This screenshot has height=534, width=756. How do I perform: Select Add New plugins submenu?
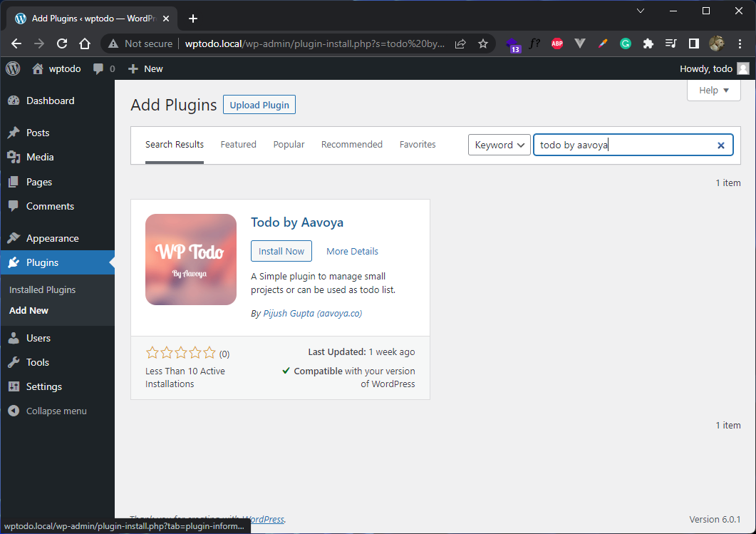pos(29,311)
